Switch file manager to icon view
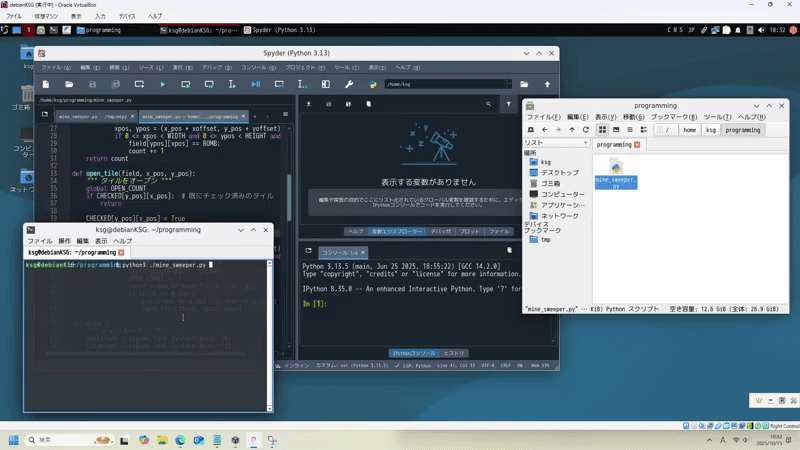800x450 pixels. (x=602, y=130)
